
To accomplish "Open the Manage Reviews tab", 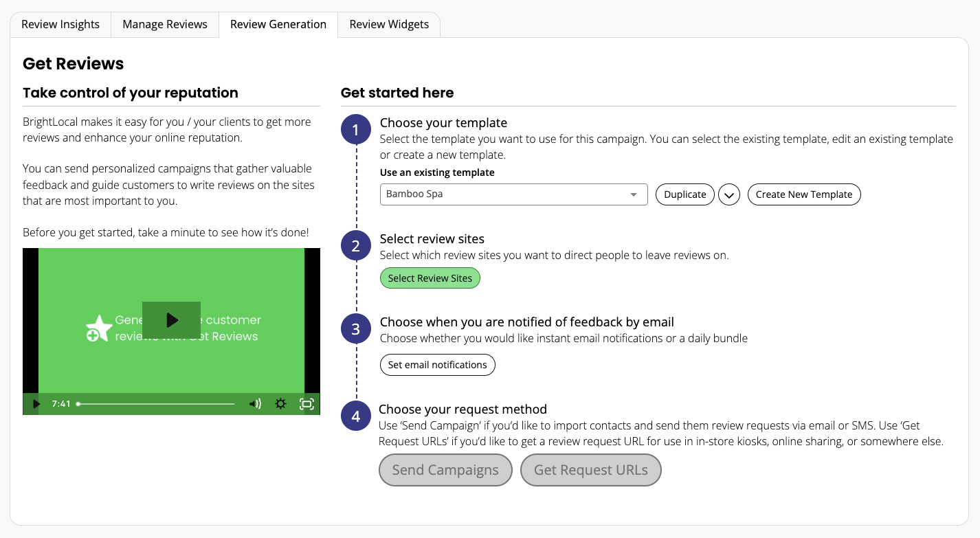I will coord(165,25).
